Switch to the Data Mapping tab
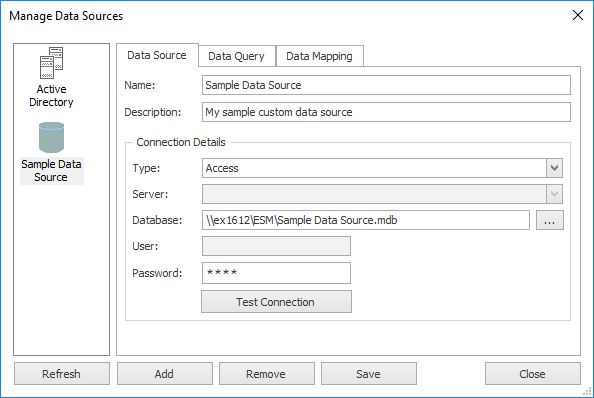 point(319,56)
